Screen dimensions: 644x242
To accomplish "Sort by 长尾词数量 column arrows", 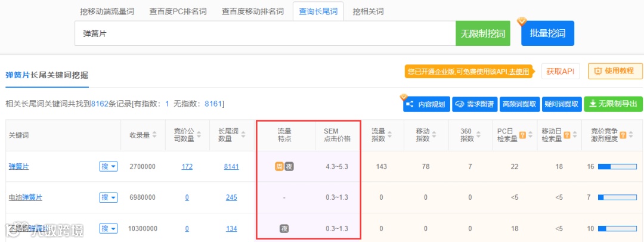I will click(x=243, y=135).
